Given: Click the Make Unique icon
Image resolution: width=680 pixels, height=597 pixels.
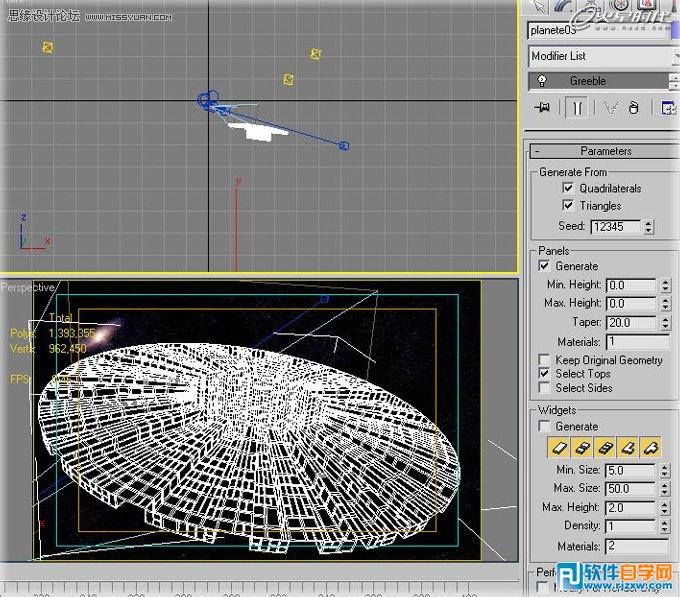Looking at the screenshot, I should tap(611, 108).
